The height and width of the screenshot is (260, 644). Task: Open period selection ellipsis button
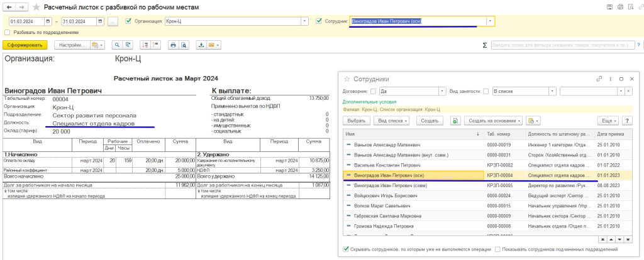[x=113, y=21]
